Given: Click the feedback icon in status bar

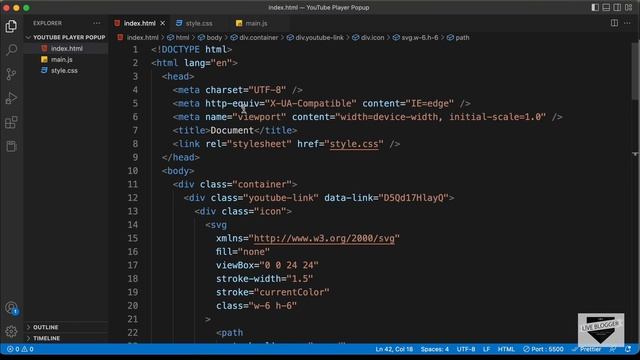Looking at the screenshot, I should point(613,349).
